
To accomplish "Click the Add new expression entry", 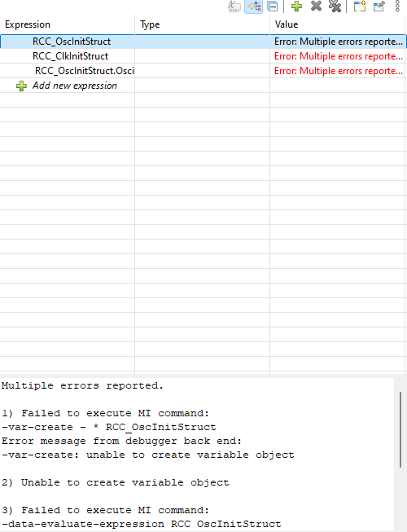I will (75, 86).
